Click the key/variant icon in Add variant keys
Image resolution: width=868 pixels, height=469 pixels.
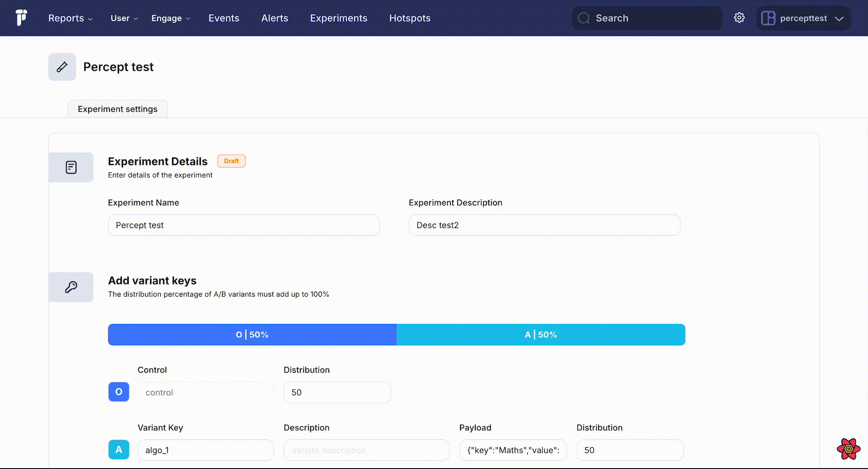[71, 287]
